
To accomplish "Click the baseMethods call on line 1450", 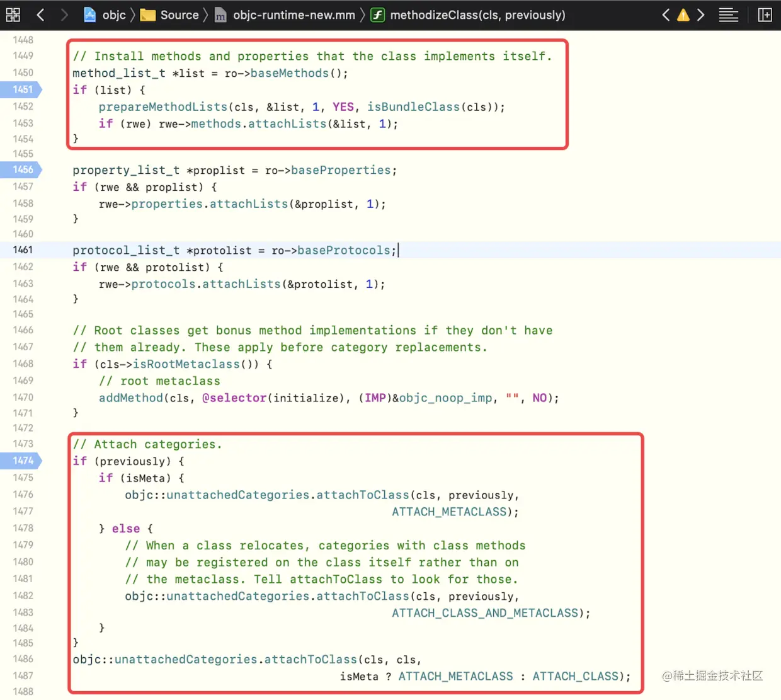I will pyautogui.click(x=290, y=73).
